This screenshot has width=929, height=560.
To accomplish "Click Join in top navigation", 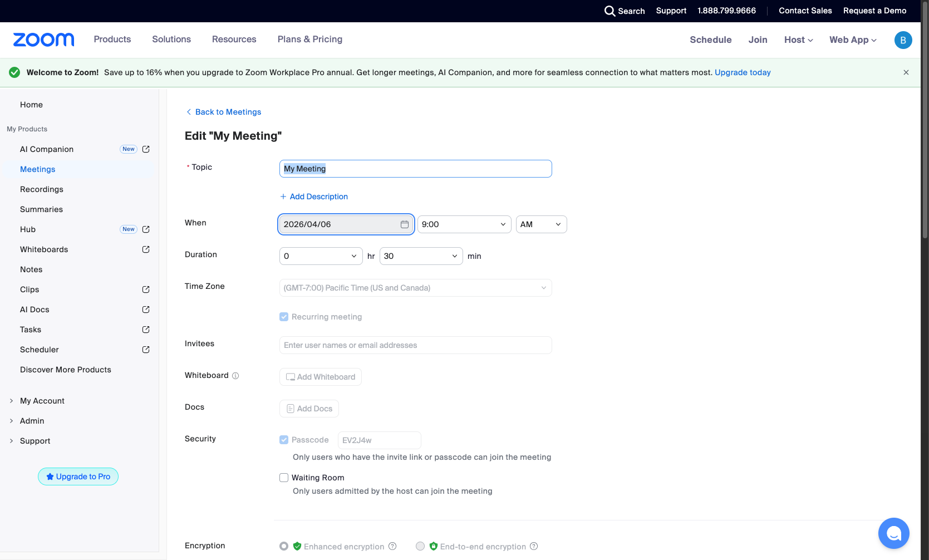I will [758, 40].
